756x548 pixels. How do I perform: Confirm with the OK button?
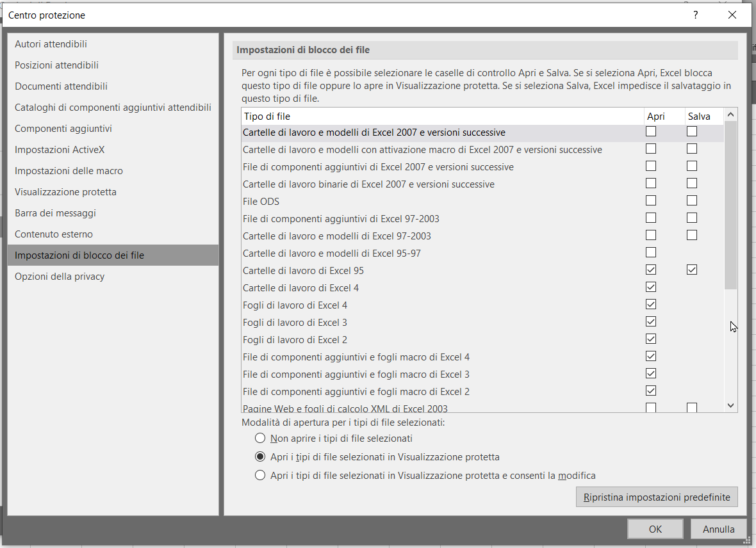pos(655,529)
